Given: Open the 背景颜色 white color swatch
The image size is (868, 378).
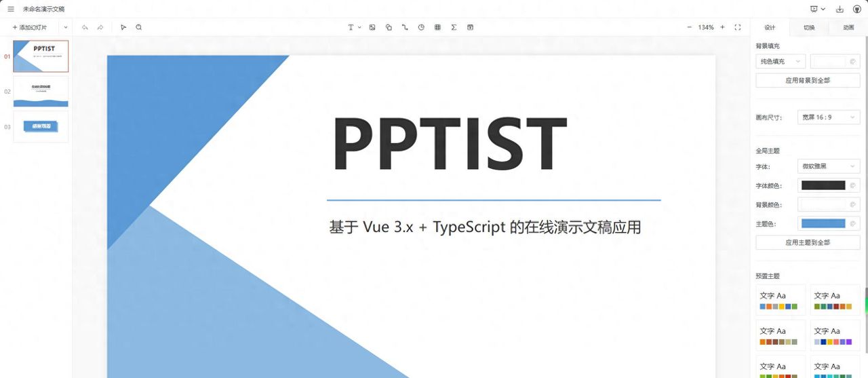Looking at the screenshot, I should 828,204.
